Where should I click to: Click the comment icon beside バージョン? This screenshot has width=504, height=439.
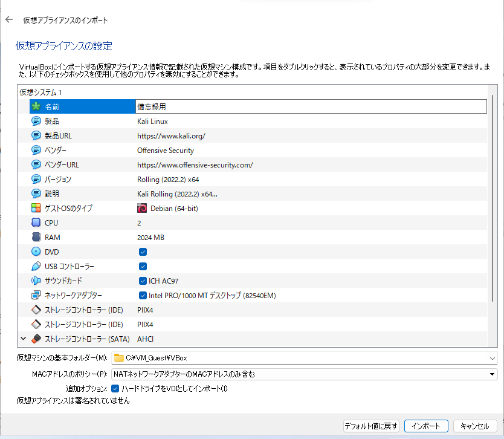tap(36, 179)
